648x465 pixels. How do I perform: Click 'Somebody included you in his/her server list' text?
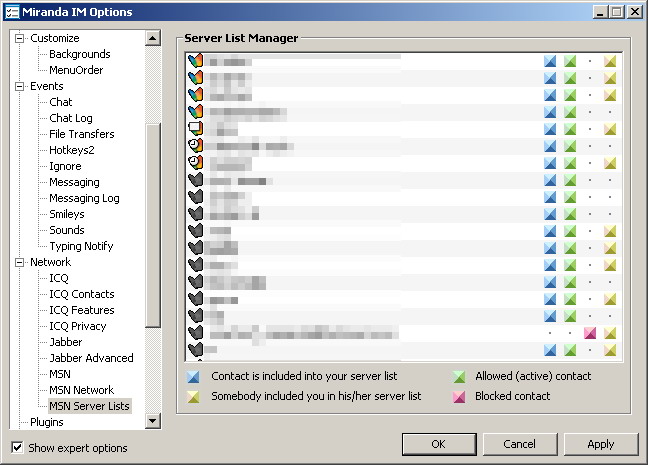coord(316,396)
